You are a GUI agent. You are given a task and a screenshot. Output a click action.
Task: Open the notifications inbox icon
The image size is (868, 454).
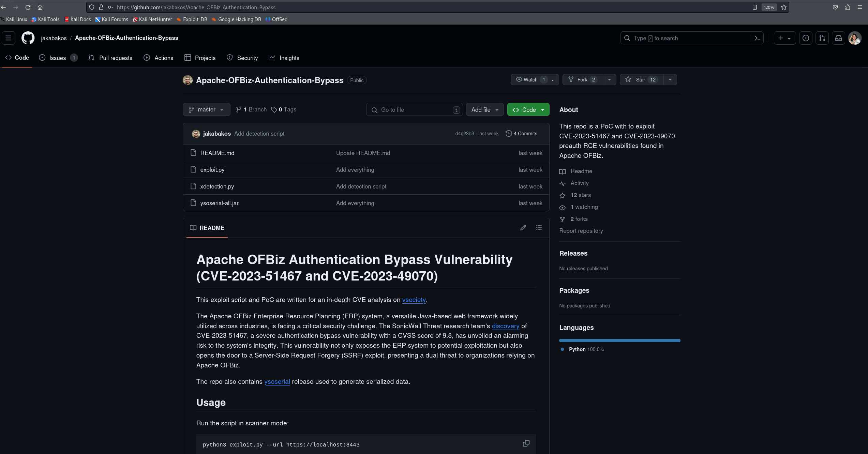[x=838, y=38]
